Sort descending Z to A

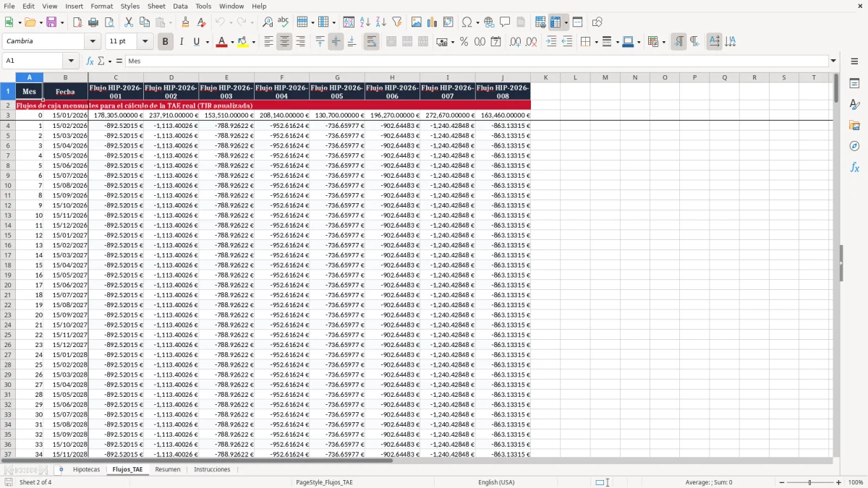point(381,22)
